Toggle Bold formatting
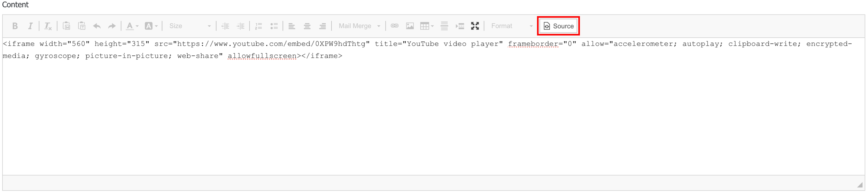The width and height of the screenshot is (868, 192). pos(15,26)
